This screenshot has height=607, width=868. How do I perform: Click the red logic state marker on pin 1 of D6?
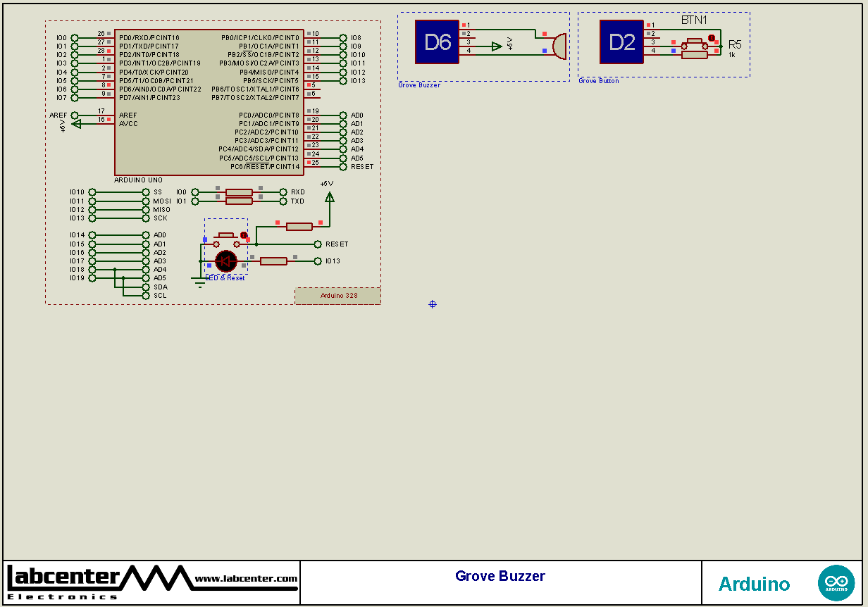point(464,24)
